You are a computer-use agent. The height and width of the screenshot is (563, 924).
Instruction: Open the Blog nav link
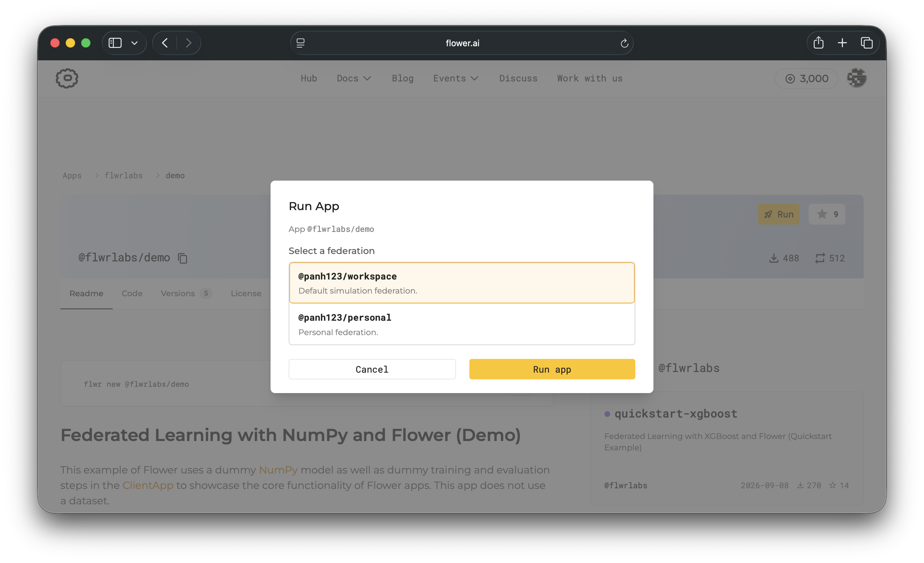tap(402, 78)
